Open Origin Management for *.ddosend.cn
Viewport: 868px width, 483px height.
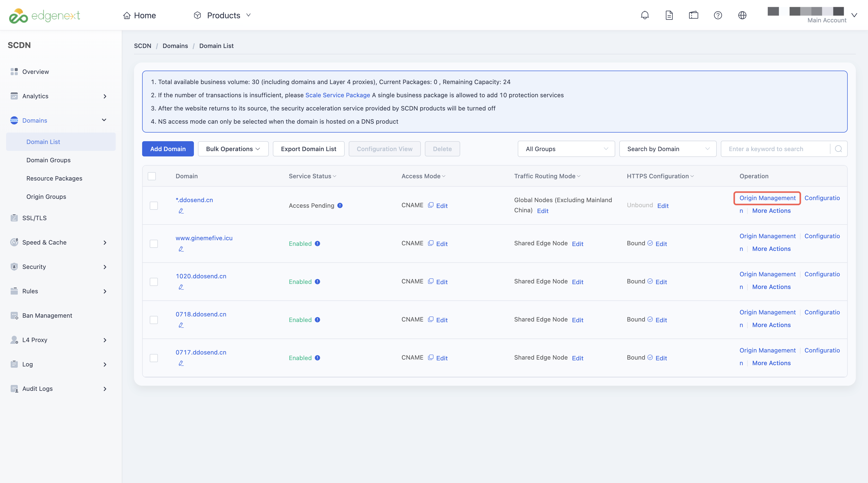tap(767, 198)
